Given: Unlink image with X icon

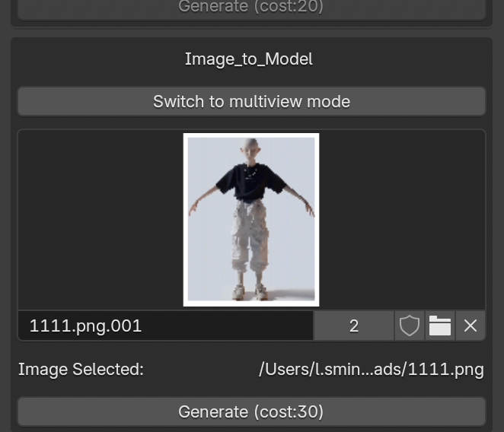Looking at the screenshot, I should [471, 326].
